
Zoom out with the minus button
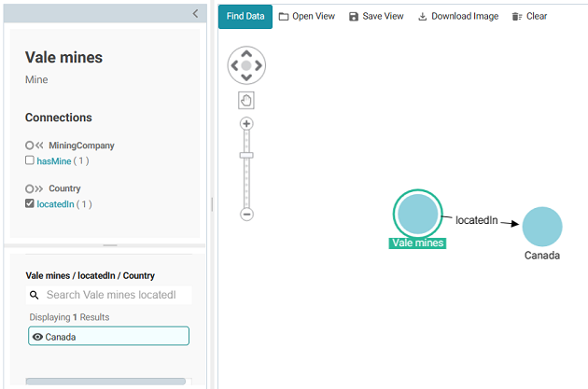tap(246, 215)
